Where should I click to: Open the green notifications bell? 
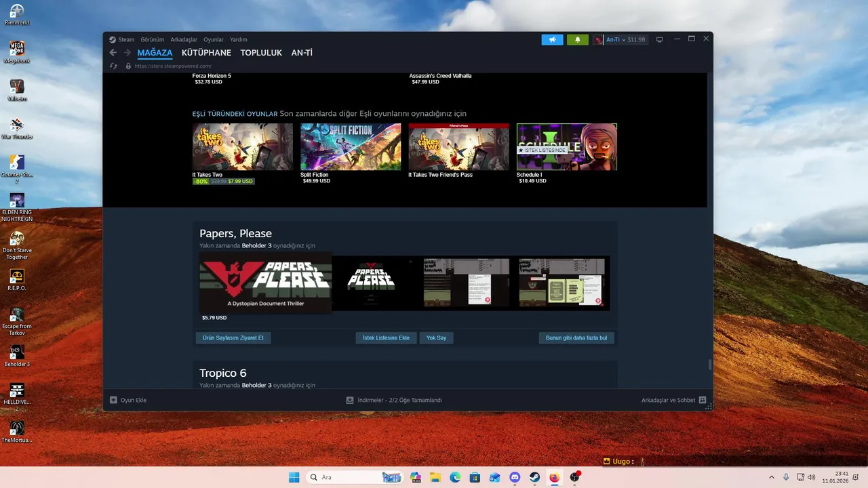click(577, 39)
